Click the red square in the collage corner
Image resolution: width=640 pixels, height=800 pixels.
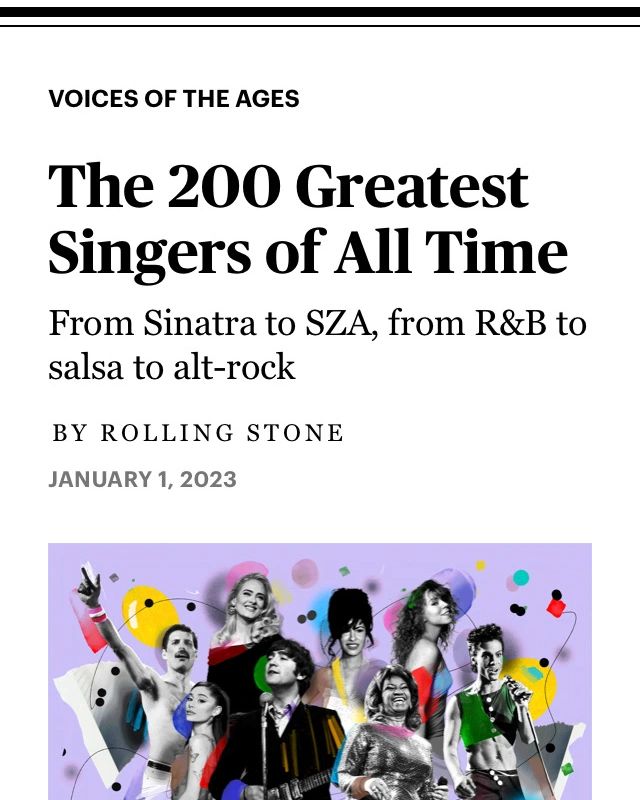click(x=556, y=606)
